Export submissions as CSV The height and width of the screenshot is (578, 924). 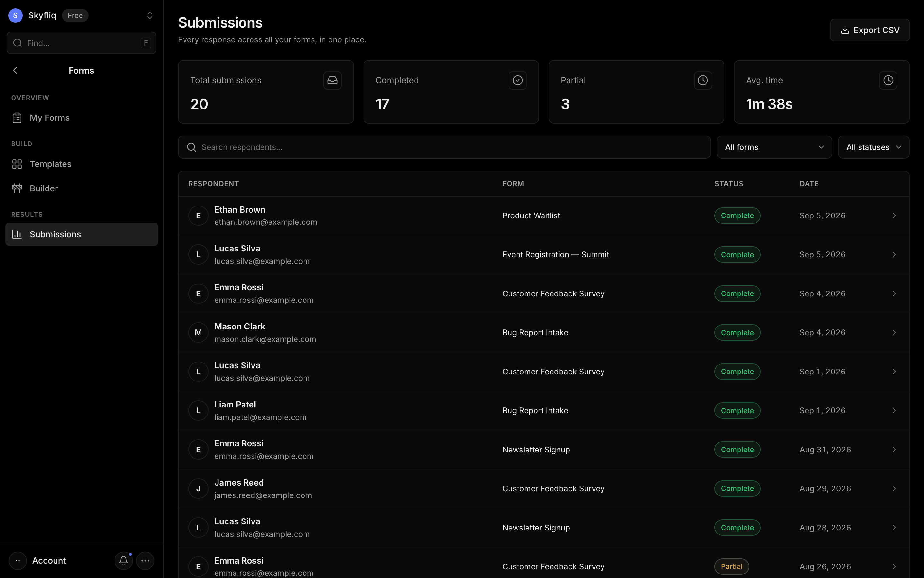[x=869, y=30]
